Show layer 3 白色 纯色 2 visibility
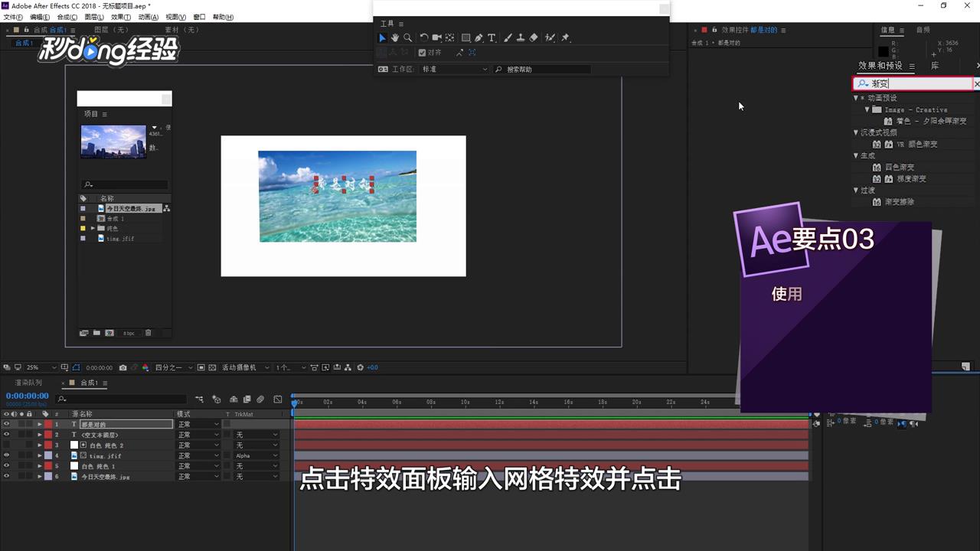This screenshot has height=551, width=980. point(6,445)
